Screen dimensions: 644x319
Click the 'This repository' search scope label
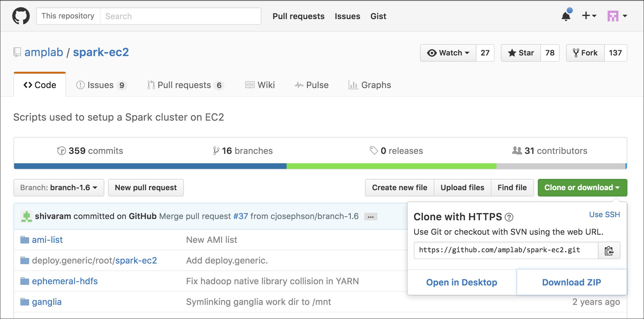[x=68, y=16]
